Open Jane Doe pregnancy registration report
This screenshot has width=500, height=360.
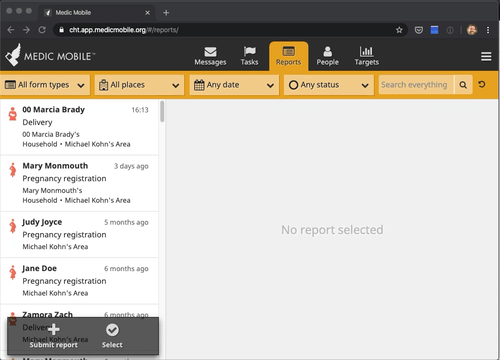pyautogui.click(x=79, y=281)
